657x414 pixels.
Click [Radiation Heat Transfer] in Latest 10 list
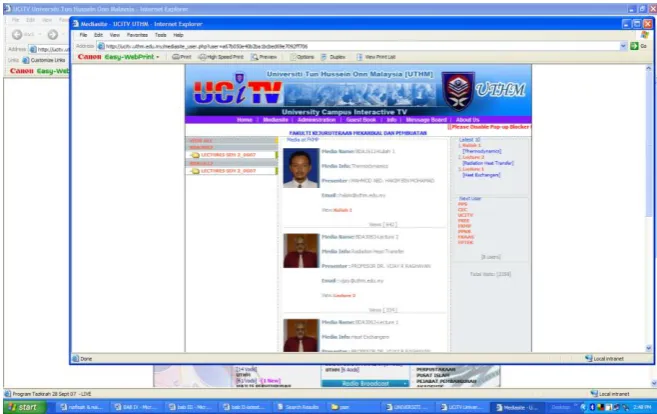[x=488, y=163]
